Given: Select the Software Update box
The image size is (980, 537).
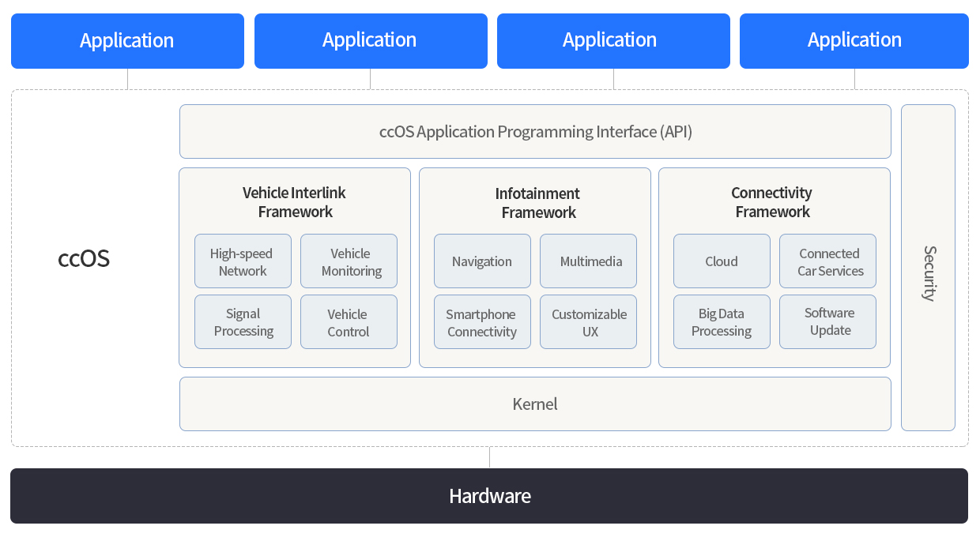Looking at the screenshot, I should click(827, 322).
